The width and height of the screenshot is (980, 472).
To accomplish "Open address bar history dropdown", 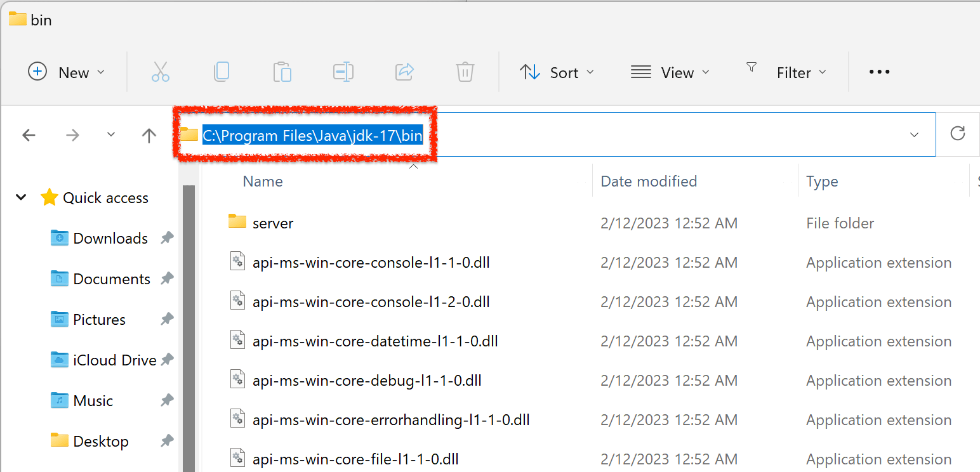I will point(915,134).
